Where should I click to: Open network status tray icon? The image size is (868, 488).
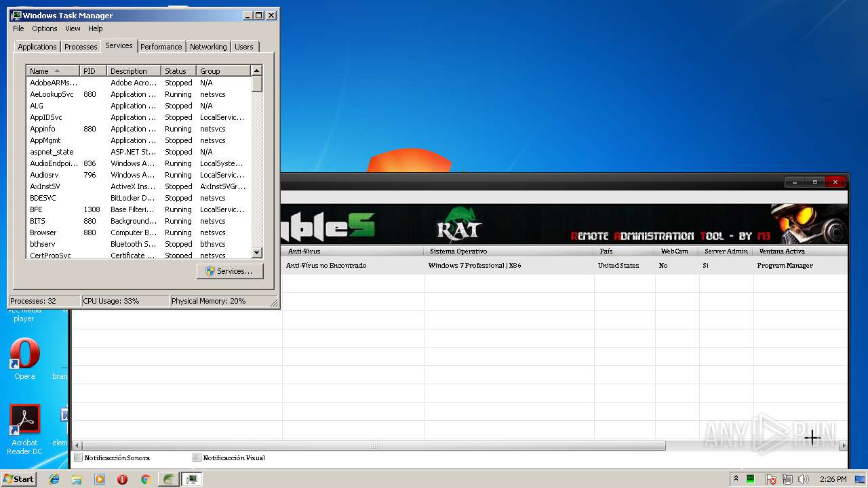click(787, 479)
